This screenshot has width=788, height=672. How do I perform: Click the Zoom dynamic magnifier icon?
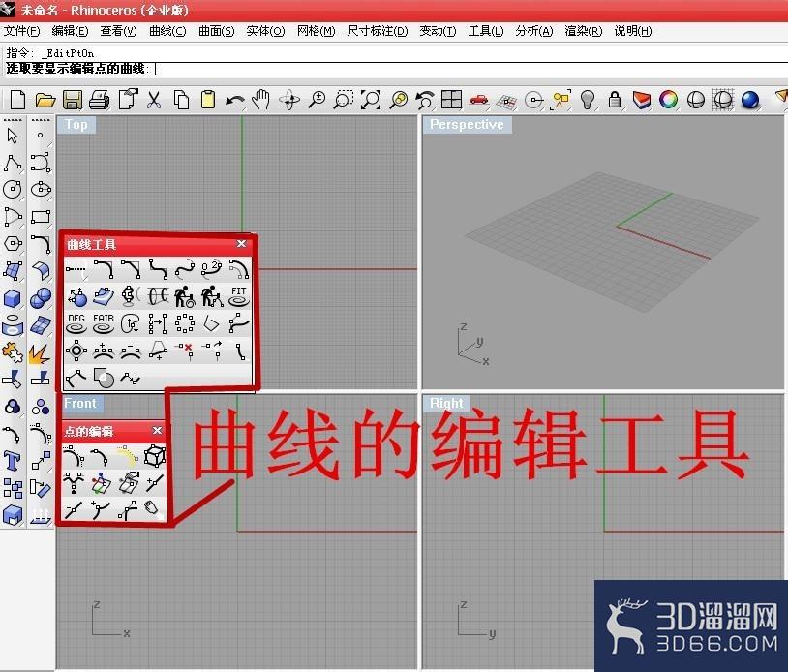tap(317, 100)
